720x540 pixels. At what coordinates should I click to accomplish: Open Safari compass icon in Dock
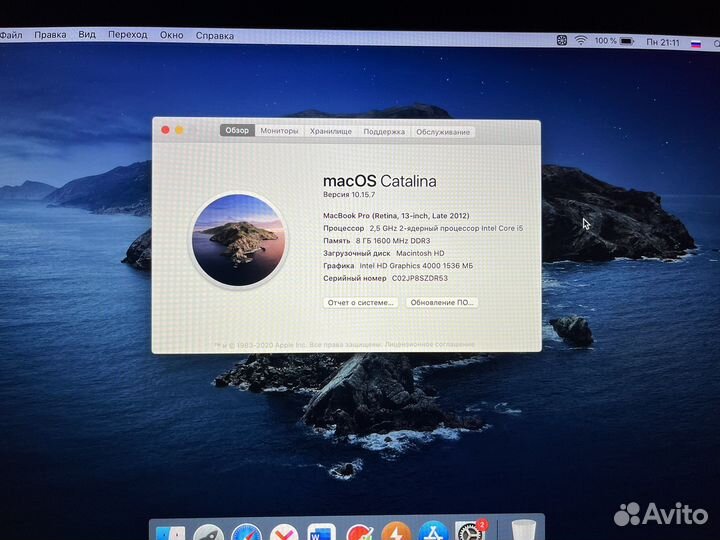247,533
